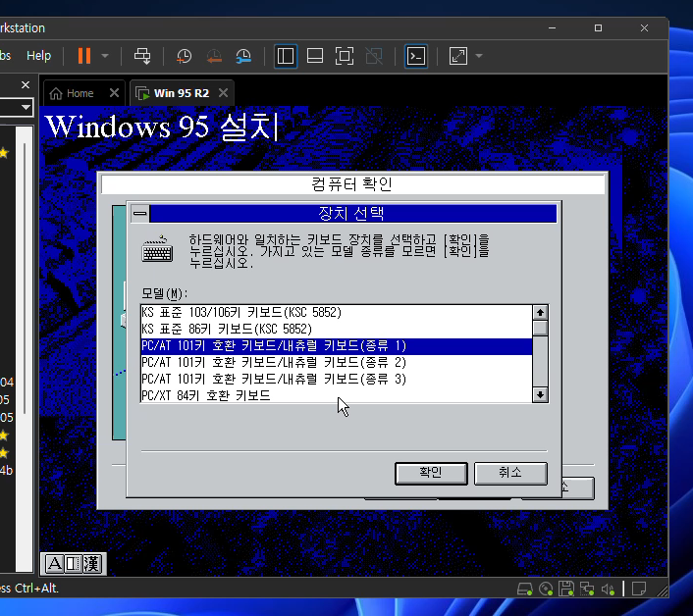The width and height of the screenshot is (693, 616).
Task: Close the library side panel
Action: click(26, 84)
